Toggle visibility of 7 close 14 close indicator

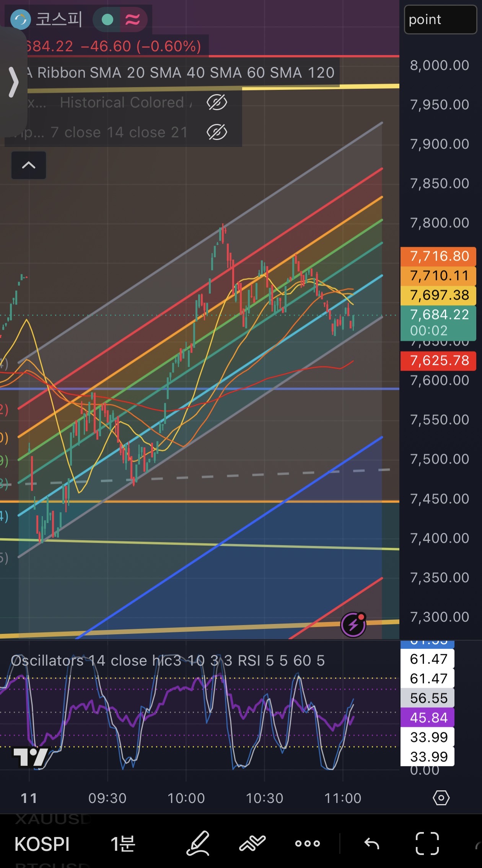point(217,132)
